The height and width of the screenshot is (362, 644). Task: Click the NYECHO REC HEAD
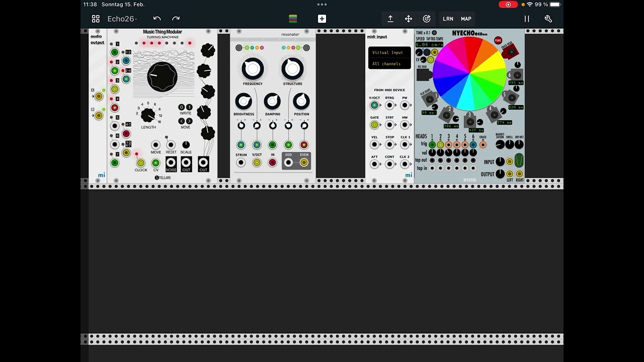[424, 74]
